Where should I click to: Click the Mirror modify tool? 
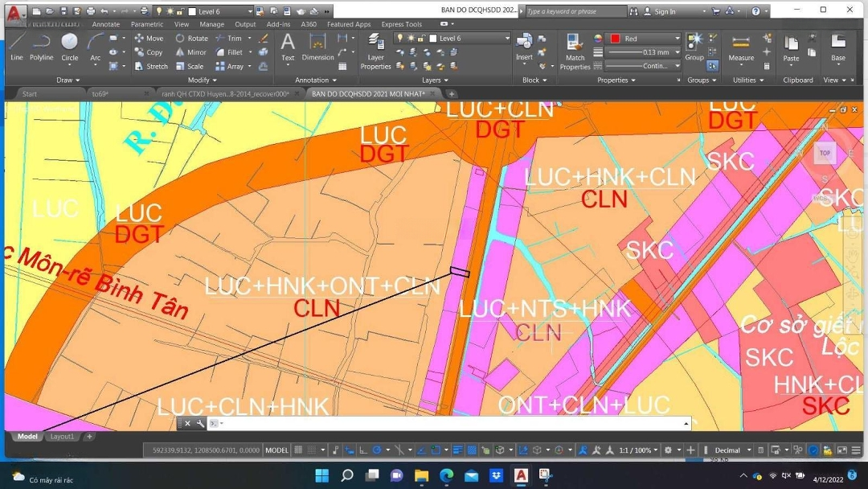(190, 52)
